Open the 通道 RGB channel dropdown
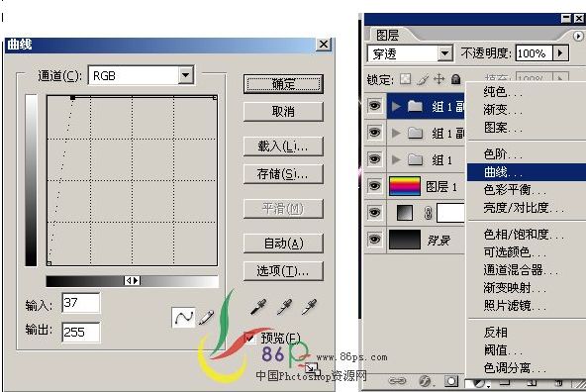 click(x=185, y=75)
